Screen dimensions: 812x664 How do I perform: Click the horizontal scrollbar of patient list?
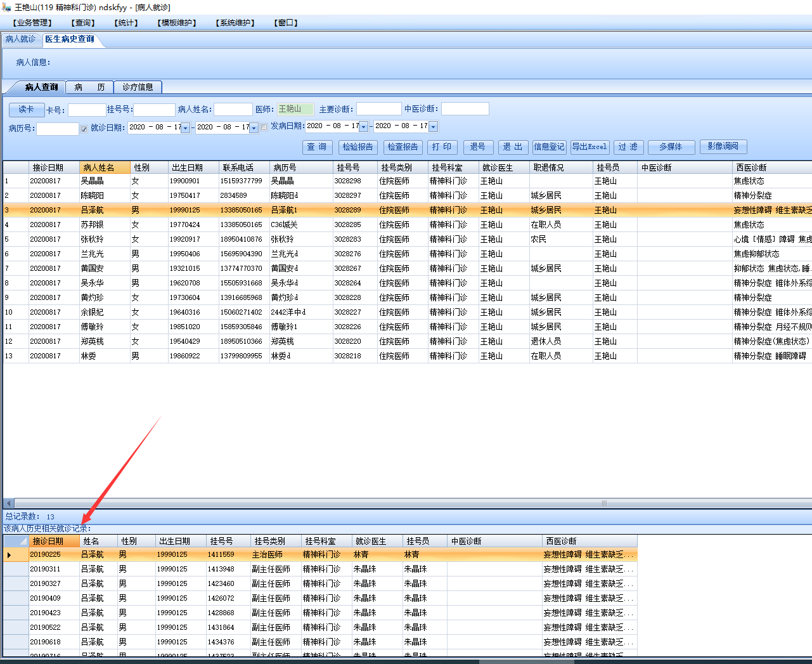[406, 503]
